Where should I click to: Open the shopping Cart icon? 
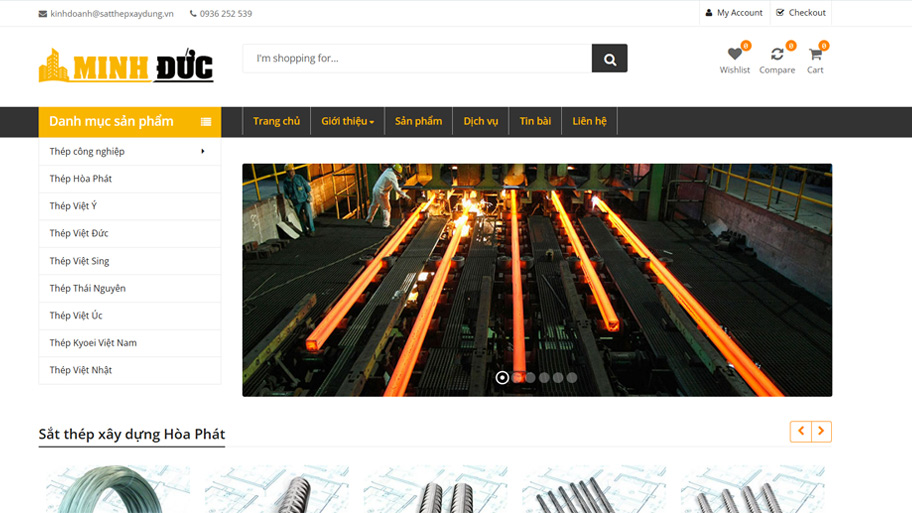point(815,54)
